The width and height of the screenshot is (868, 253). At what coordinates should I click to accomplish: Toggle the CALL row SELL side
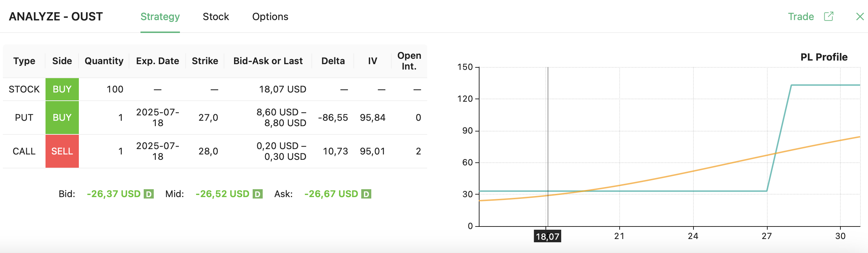pos(62,151)
